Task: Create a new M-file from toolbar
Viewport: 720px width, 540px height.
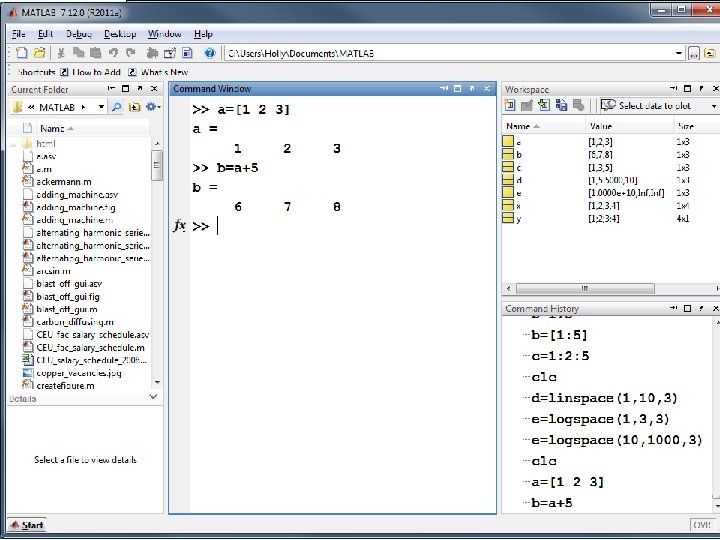Action: point(21,53)
